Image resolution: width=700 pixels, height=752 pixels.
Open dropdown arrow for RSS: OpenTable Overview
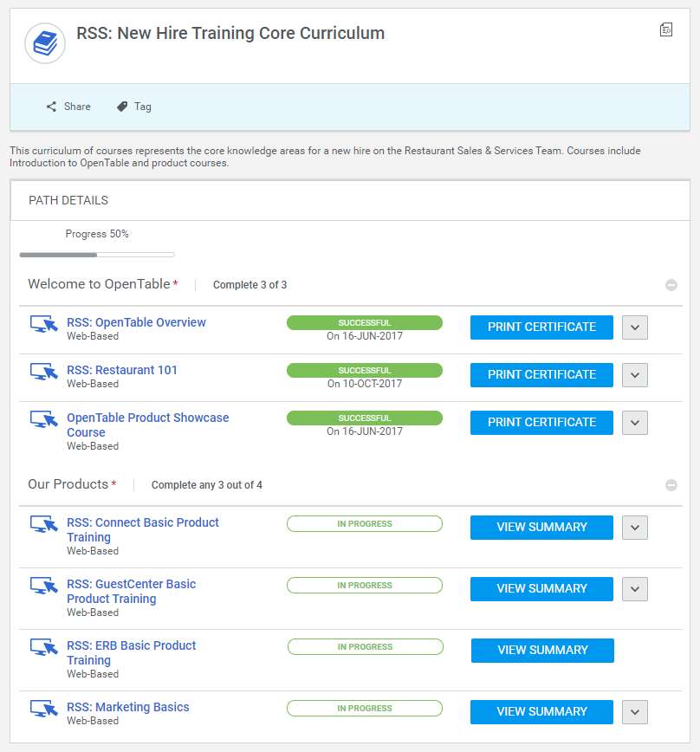(x=635, y=327)
